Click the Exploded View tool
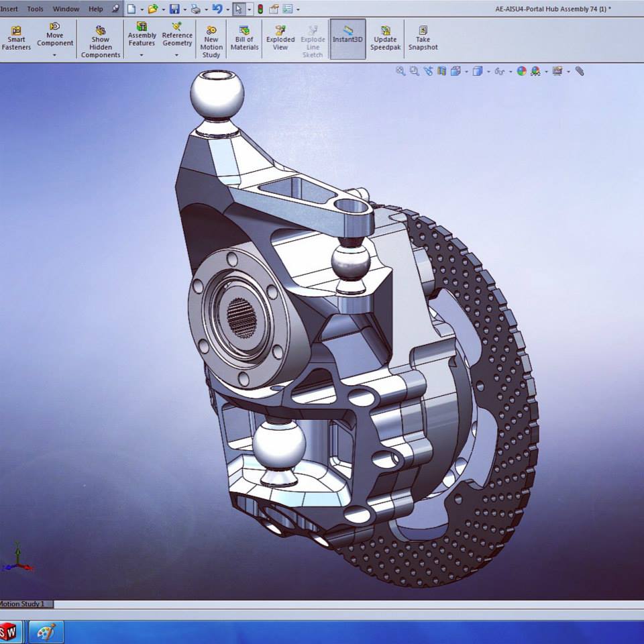This screenshot has width=644, height=644. click(x=280, y=39)
